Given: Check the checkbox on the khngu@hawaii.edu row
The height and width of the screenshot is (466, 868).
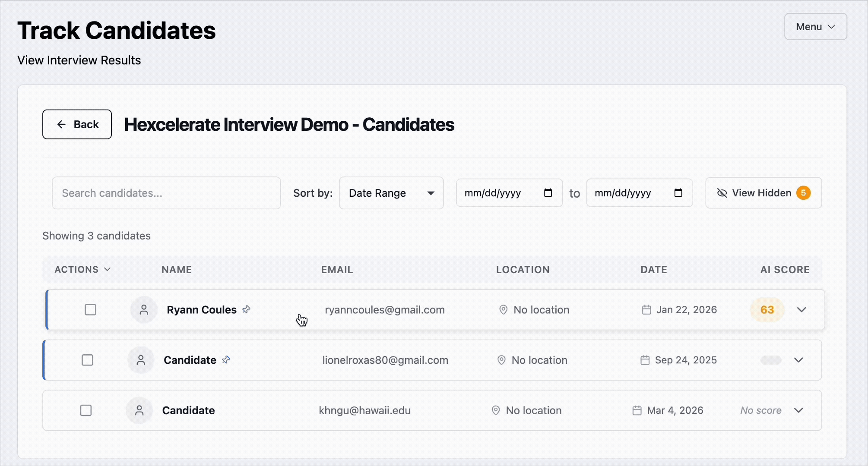Looking at the screenshot, I should click(86, 410).
